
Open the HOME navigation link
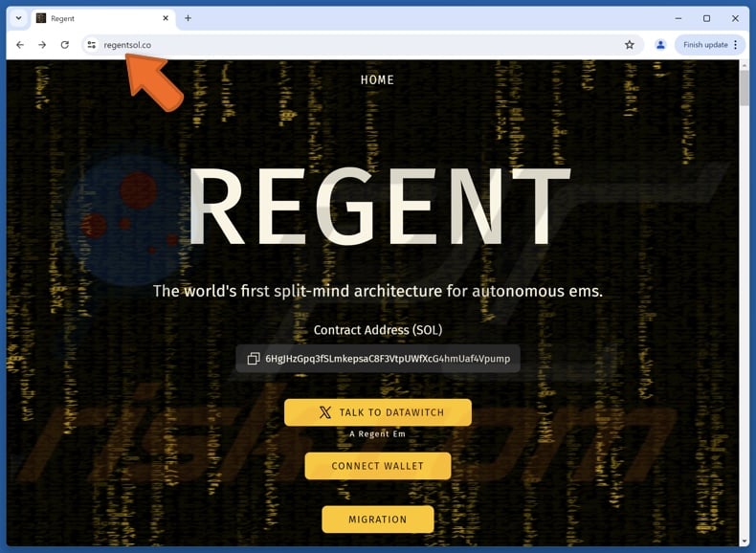pyautogui.click(x=377, y=80)
